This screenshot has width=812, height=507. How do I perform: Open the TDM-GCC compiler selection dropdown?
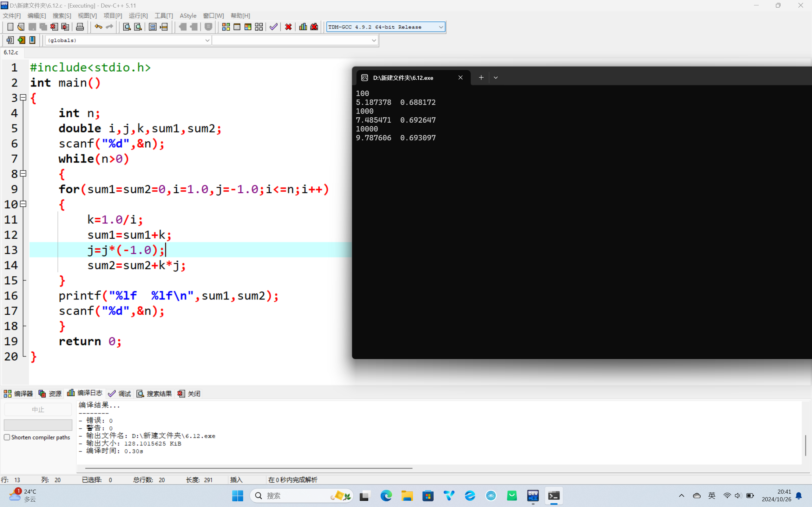tap(441, 27)
